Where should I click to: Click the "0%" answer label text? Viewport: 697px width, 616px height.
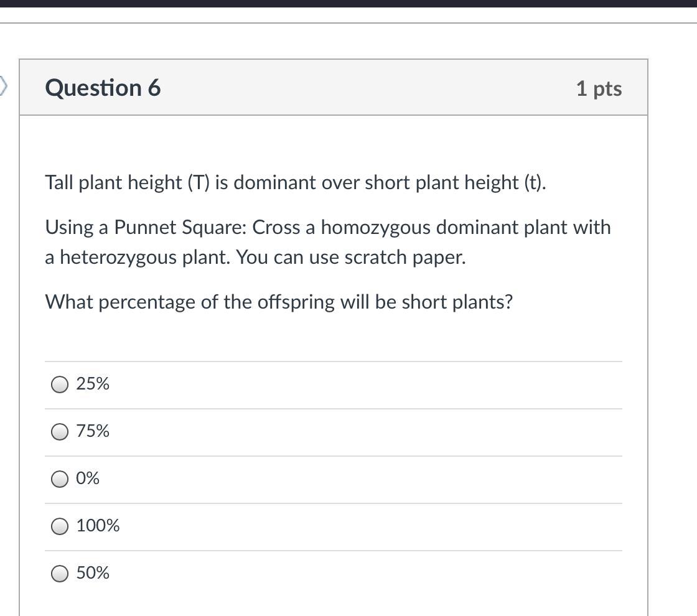(x=88, y=478)
